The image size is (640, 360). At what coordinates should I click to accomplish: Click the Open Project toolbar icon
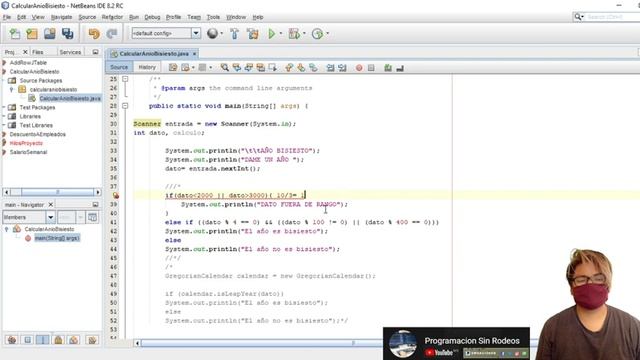(50, 33)
